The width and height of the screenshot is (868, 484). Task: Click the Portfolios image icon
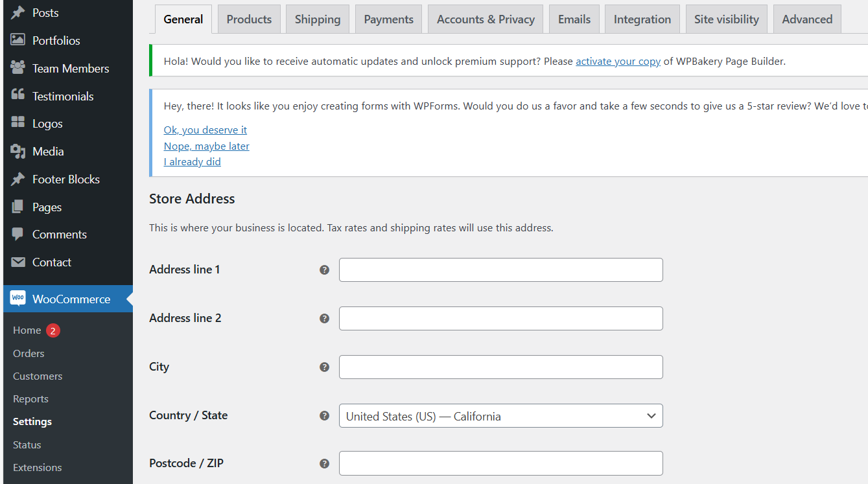[x=18, y=40]
